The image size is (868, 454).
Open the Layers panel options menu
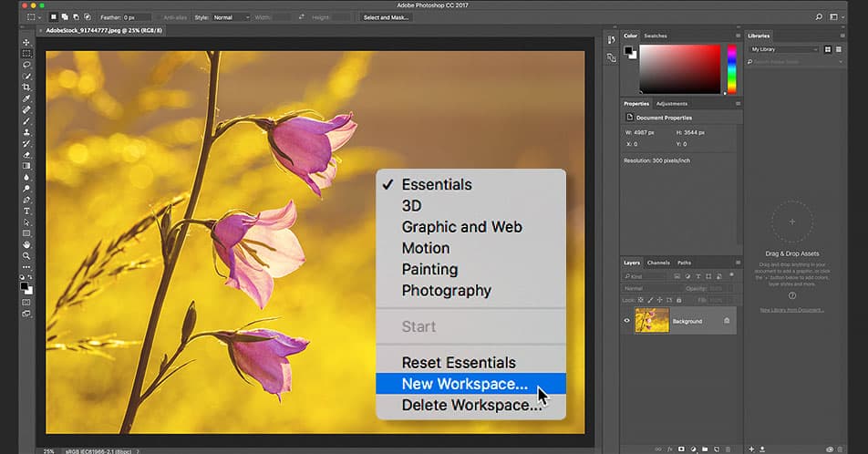tap(738, 263)
